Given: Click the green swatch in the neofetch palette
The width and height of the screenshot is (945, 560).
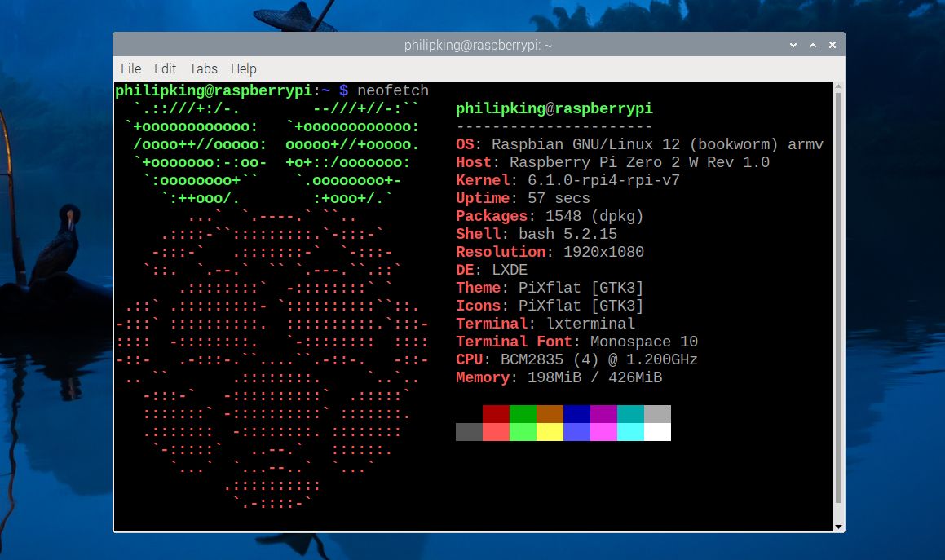Looking at the screenshot, I should 522,412.
